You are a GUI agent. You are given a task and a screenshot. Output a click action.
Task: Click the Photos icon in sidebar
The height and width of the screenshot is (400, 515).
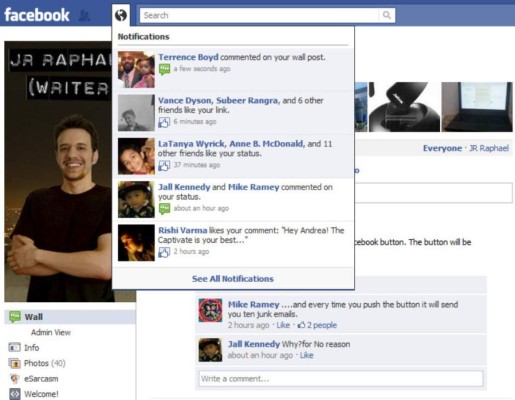coord(14,363)
